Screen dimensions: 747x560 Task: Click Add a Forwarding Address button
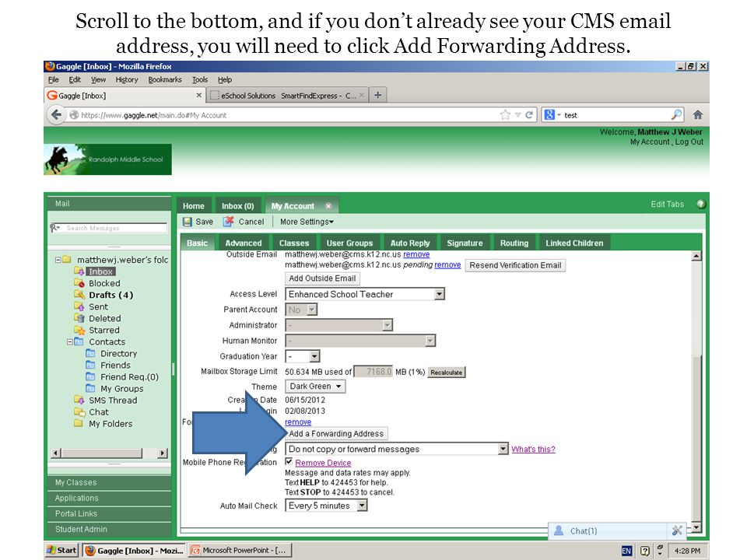336,433
